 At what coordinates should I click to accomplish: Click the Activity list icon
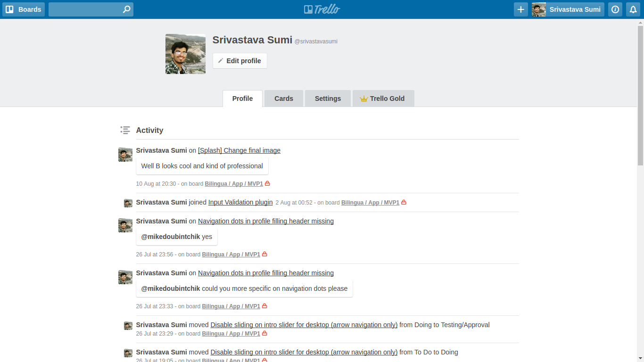(125, 130)
